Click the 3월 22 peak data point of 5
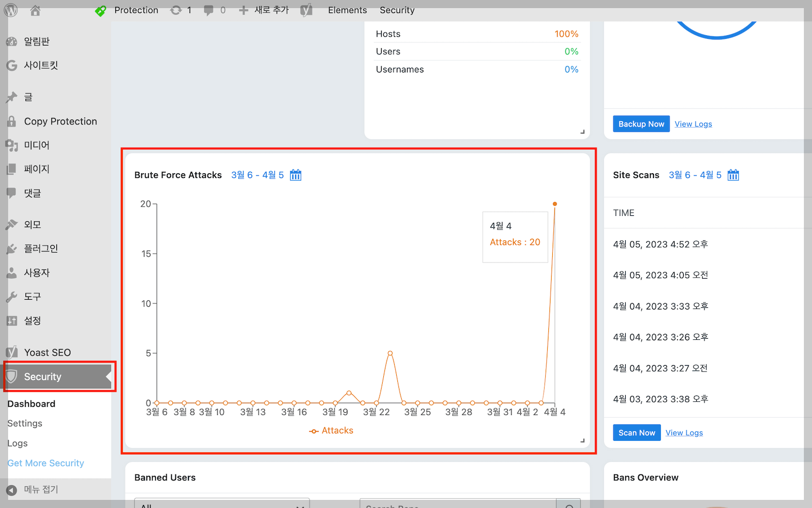This screenshot has height=508, width=812. (x=390, y=353)
